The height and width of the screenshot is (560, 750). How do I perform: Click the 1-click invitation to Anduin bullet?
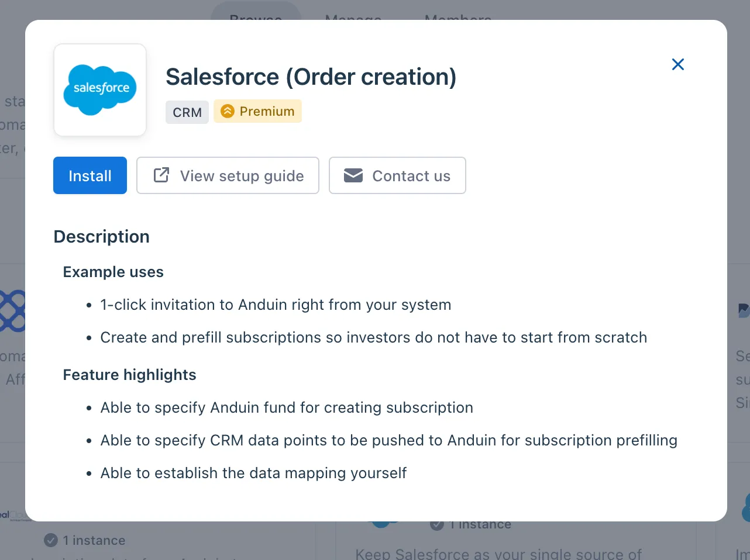pyautogui.click(x=276, y=305)
